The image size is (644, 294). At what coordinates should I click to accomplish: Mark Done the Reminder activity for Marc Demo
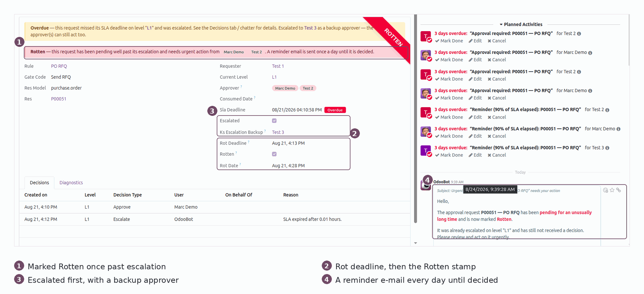click(449, 136)
